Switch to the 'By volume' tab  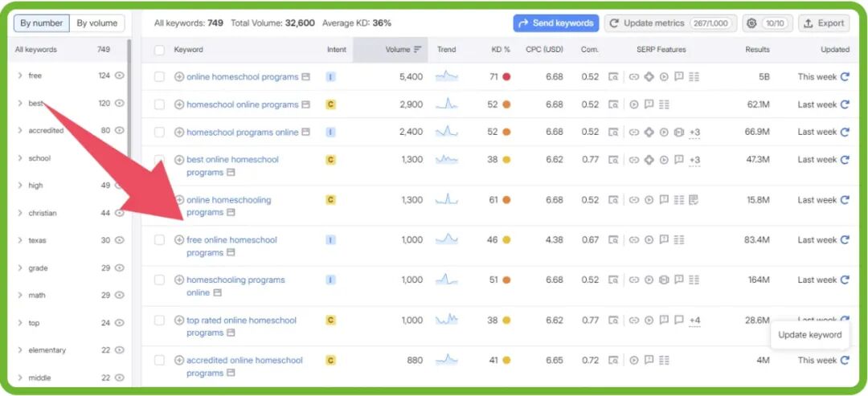97,23
